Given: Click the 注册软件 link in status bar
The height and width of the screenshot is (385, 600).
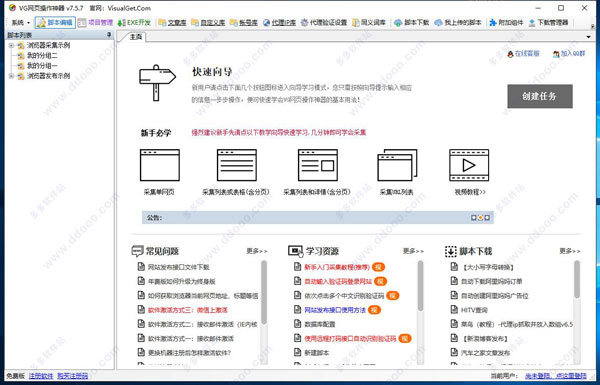Looking at the screenshot, I should pos(41,376).
